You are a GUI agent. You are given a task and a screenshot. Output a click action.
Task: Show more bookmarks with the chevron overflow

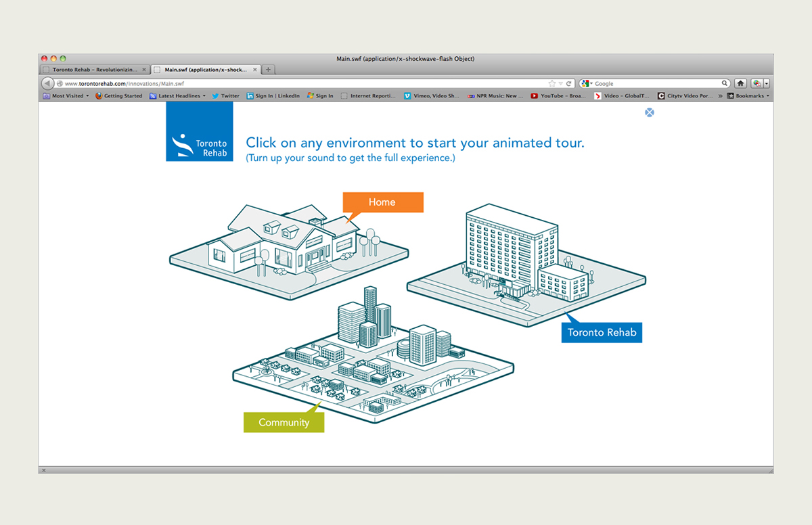coord(720,96)
